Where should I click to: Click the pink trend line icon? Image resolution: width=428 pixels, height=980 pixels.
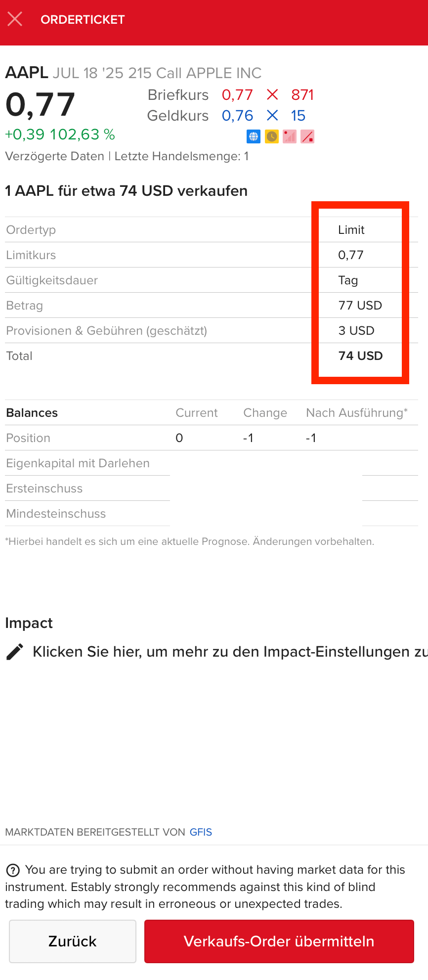(x=307, y=136)
